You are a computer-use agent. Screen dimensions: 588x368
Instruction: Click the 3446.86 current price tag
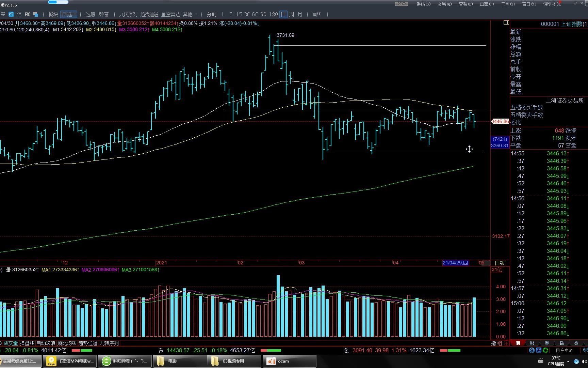500,121
